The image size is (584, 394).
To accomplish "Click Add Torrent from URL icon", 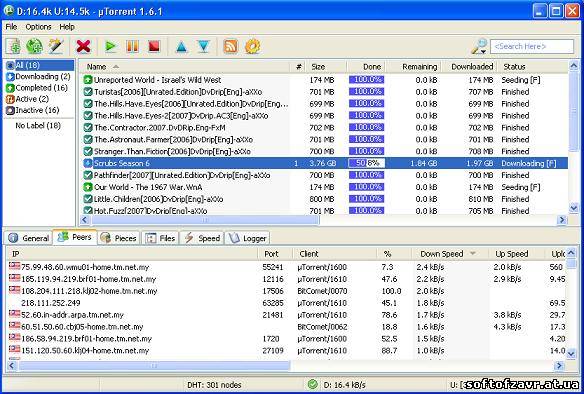I will (x=34, y=47).
